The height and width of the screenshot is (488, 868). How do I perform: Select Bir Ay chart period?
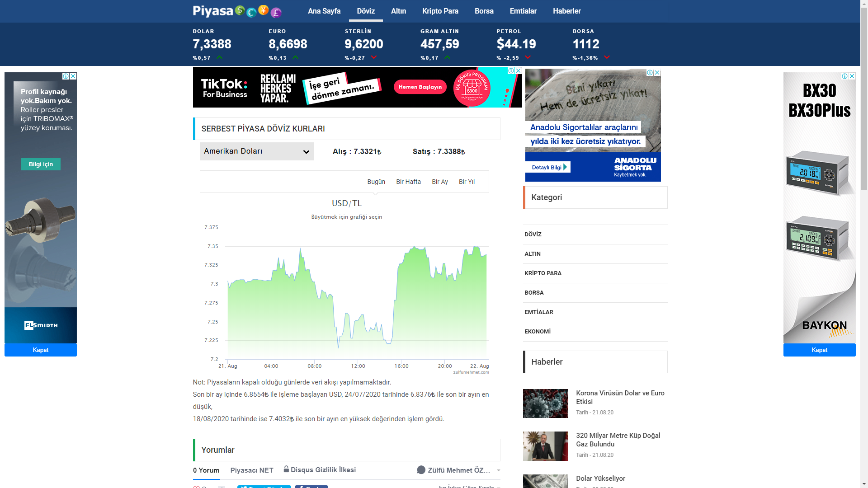tap(439, 182)
